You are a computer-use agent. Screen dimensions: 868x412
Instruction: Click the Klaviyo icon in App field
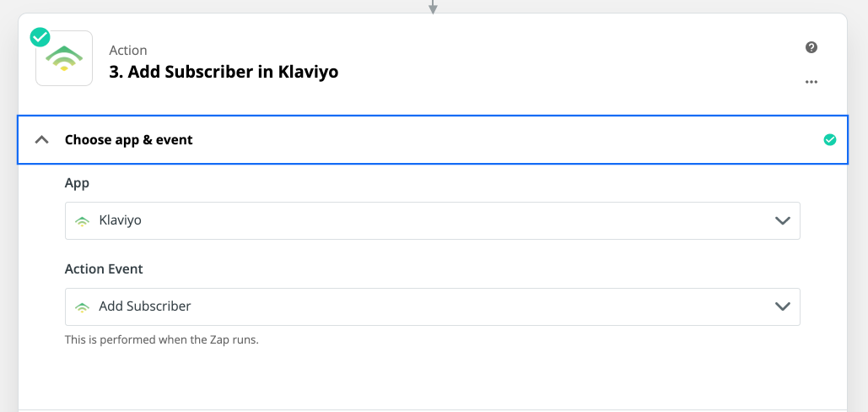coord(82,221)
